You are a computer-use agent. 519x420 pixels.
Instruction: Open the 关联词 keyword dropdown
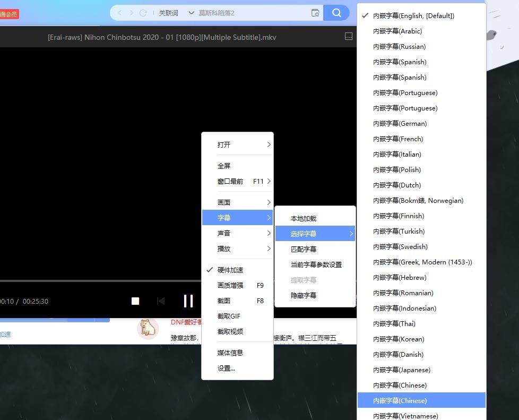coord(176,13)
